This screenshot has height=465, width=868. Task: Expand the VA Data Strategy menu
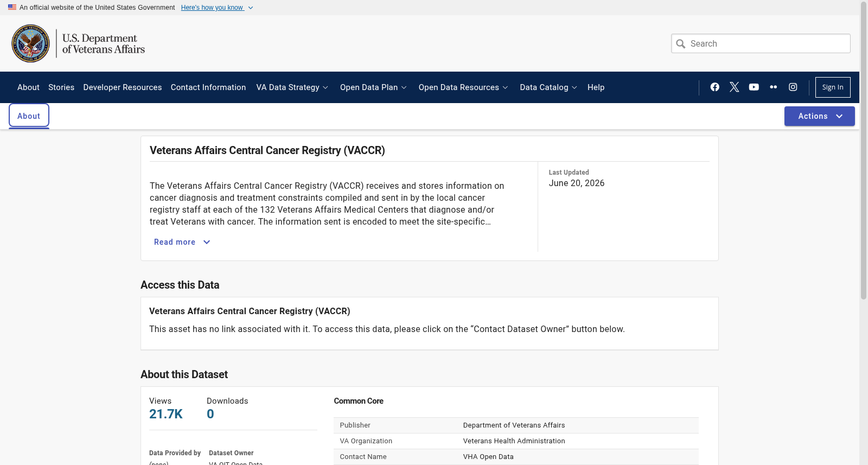(292, 87)
